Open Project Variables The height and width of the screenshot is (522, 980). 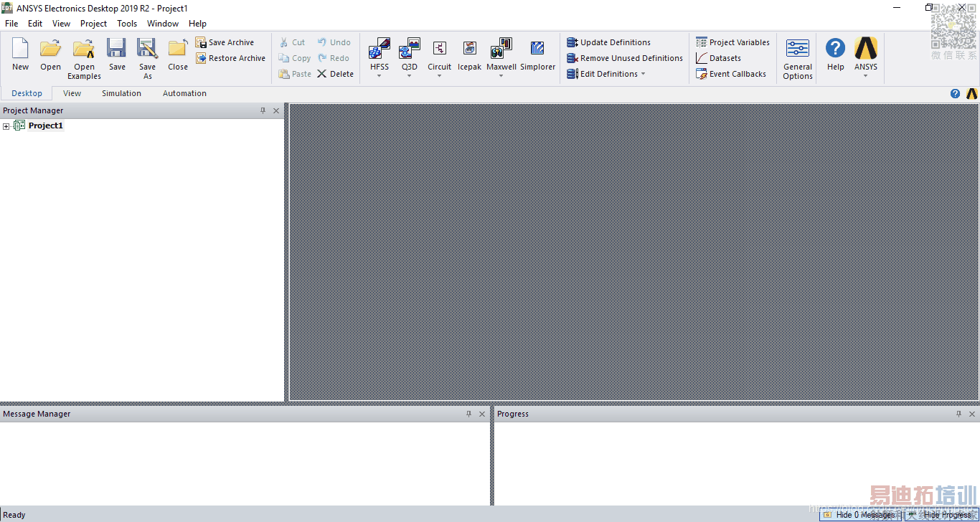[x=732, y=42]
